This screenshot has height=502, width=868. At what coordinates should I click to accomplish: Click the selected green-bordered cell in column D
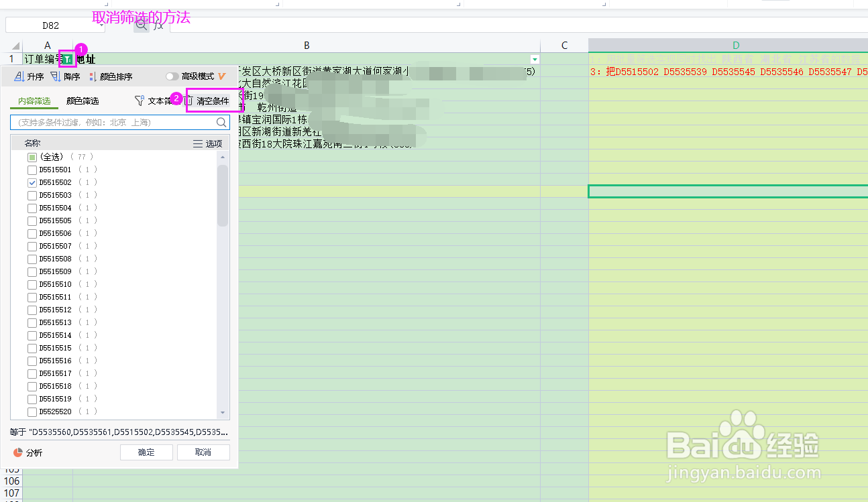point(728,191)
